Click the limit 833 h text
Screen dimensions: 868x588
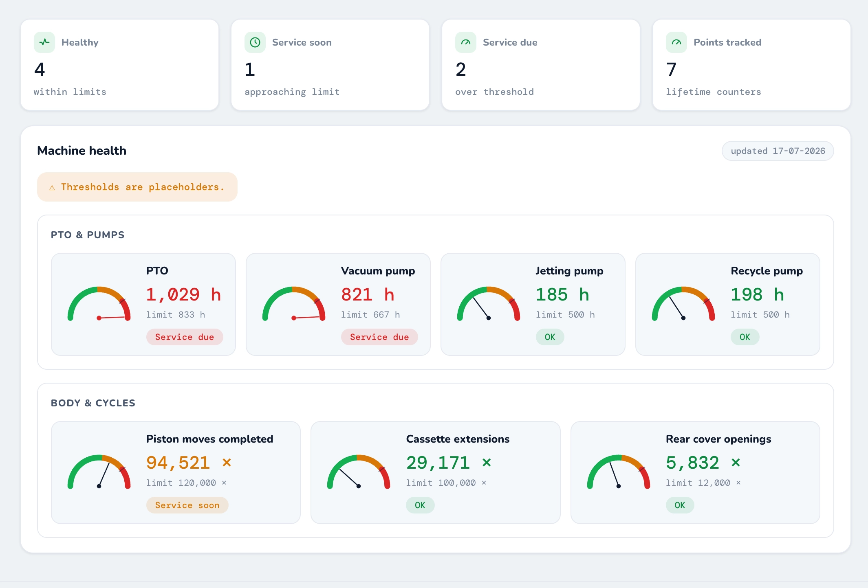(x=176, y=315)
